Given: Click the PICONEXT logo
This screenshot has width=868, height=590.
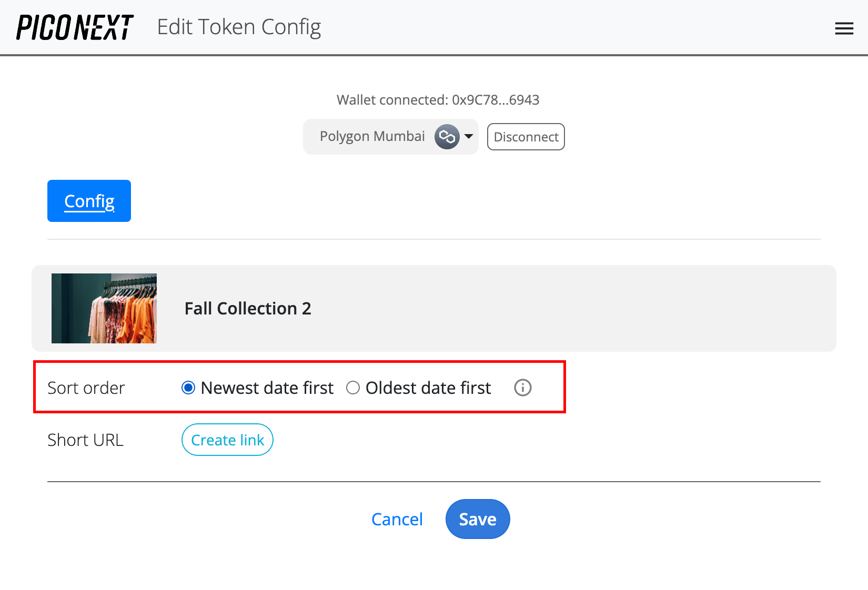Looking at the screenshot, I should point(74,27).
